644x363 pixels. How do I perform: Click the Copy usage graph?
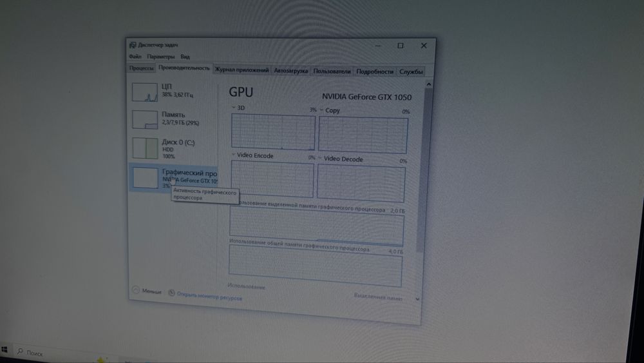tap(363, 135)
